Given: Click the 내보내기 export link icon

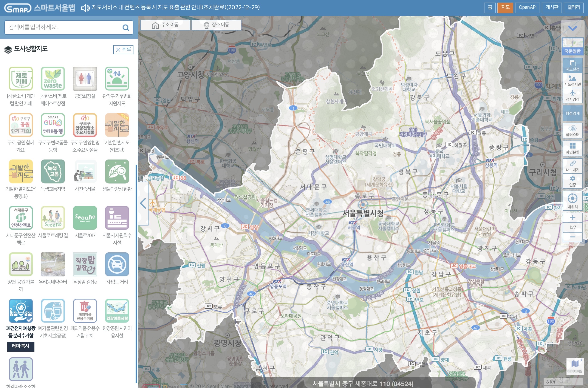Looking at the screenshot, I should pos(572,166).
